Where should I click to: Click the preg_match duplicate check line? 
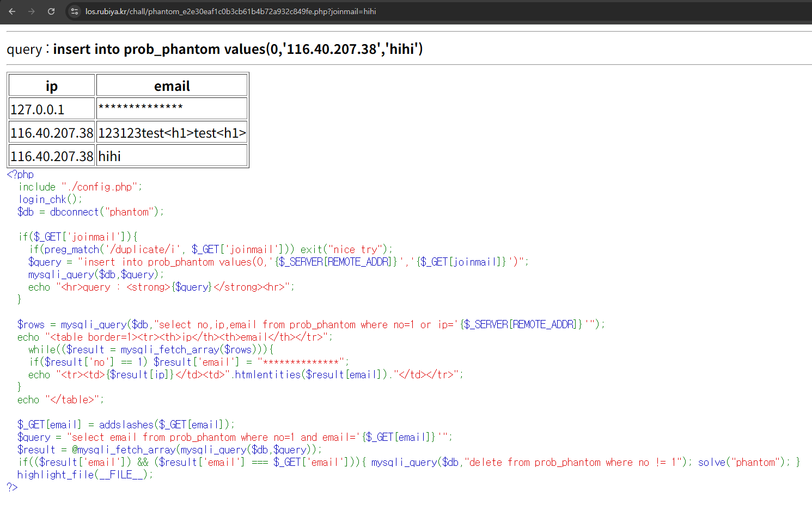click(x=210, y=249)
